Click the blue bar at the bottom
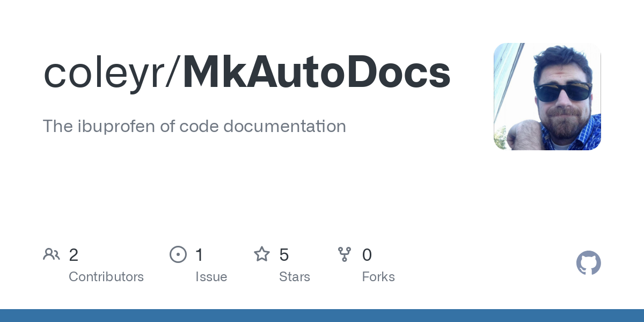Screen dimensions: 644x322 (322, 315)
